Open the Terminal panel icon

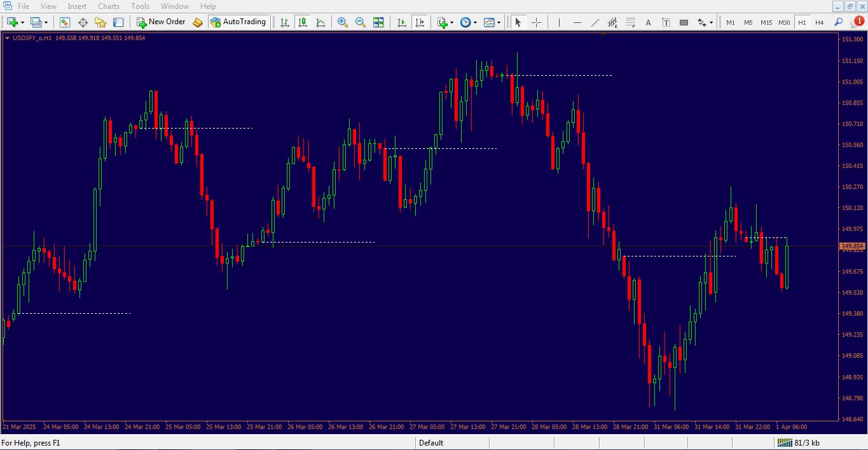[118, 22]
